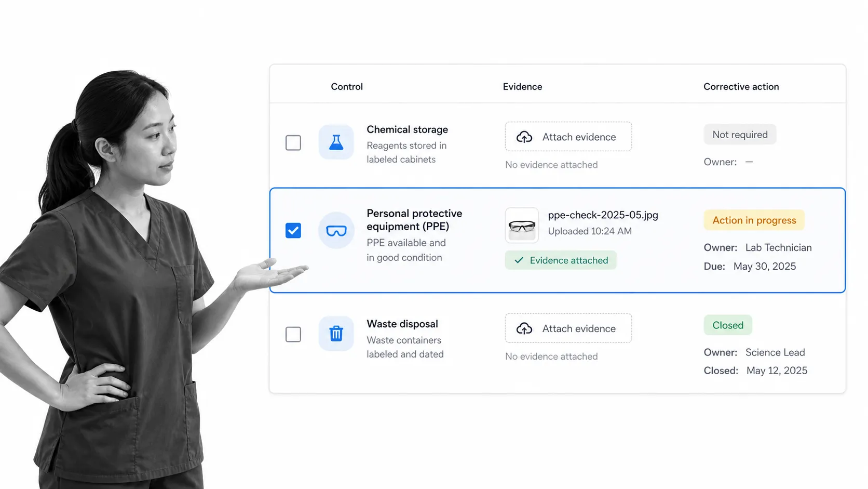Click cloud upload icon in Waste disposal row

click(524, 328)
